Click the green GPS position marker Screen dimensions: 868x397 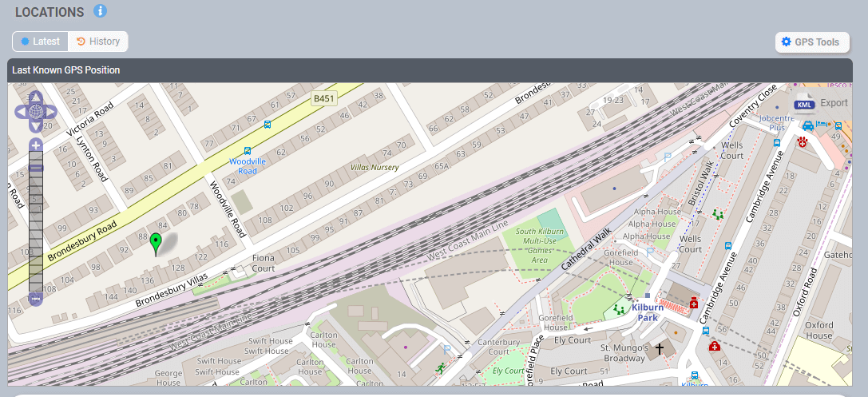[156, 243]
